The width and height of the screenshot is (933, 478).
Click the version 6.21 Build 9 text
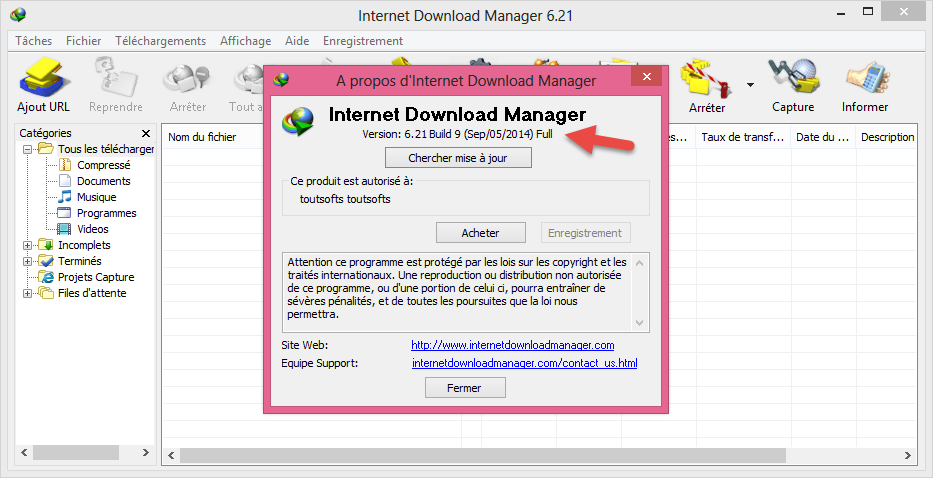tap(457, 135)
